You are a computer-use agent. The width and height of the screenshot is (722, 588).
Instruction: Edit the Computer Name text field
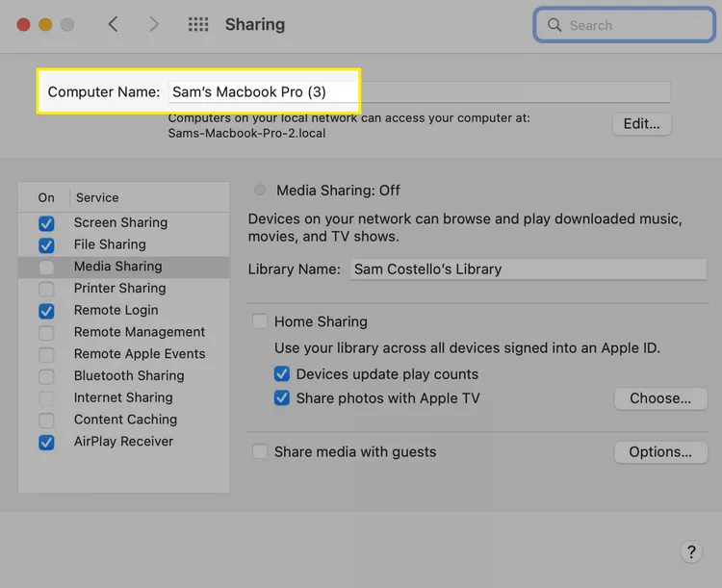pyautogui.click(x=420, y=92)
